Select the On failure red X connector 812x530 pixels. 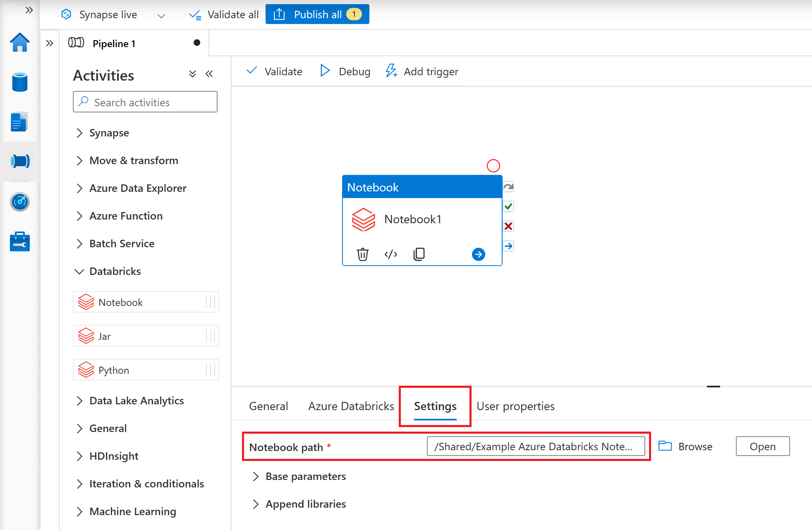[x=508, y=226]
